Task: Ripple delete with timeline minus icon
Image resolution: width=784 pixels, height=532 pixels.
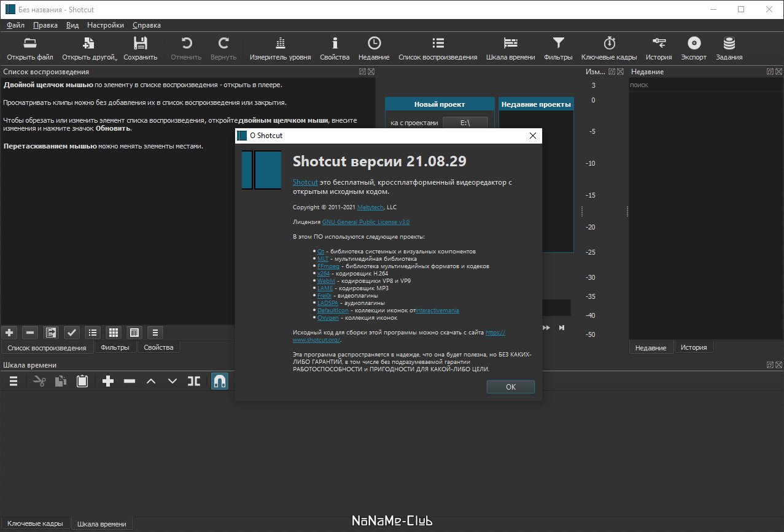Action: (130, 381)
